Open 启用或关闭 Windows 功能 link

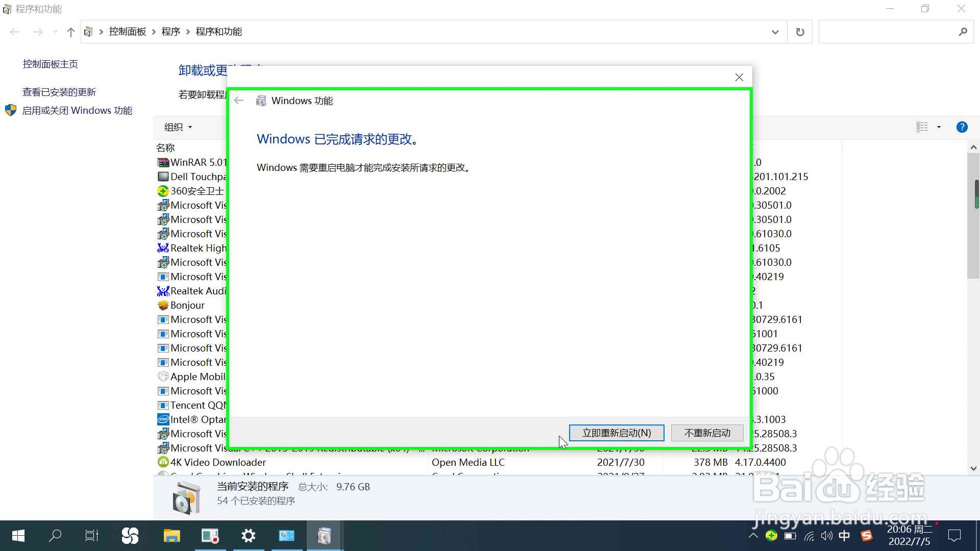pos(77,110)
